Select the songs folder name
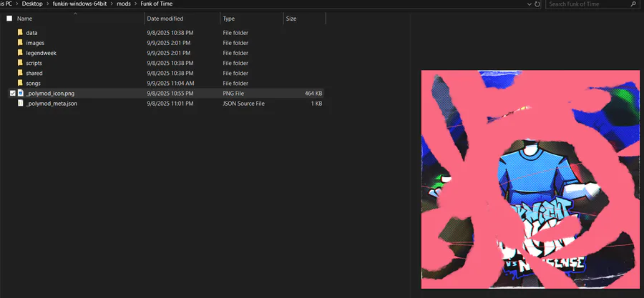Screen dimensions: 644x298 [x=33, y=83]
